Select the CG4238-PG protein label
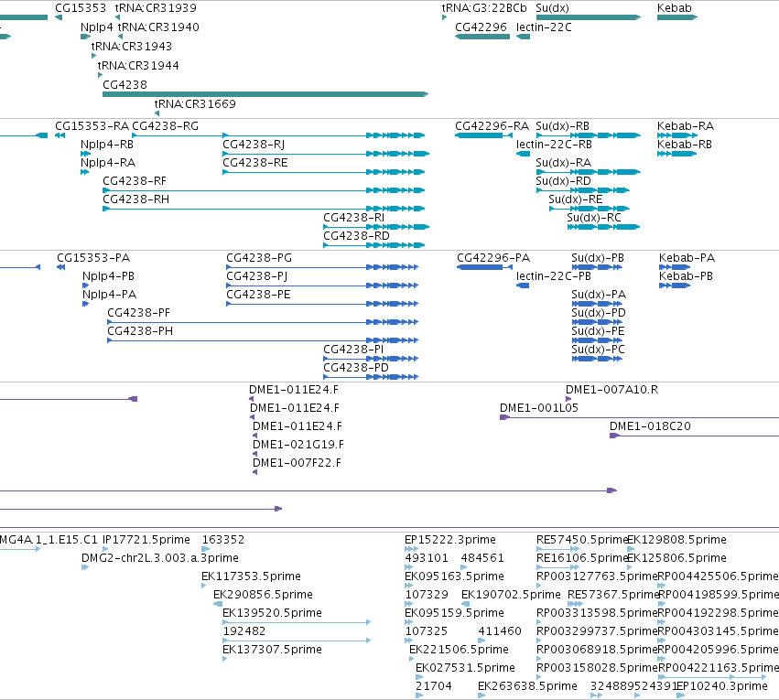The width and height of the screenshot is (779, 700). click(259, 258)
